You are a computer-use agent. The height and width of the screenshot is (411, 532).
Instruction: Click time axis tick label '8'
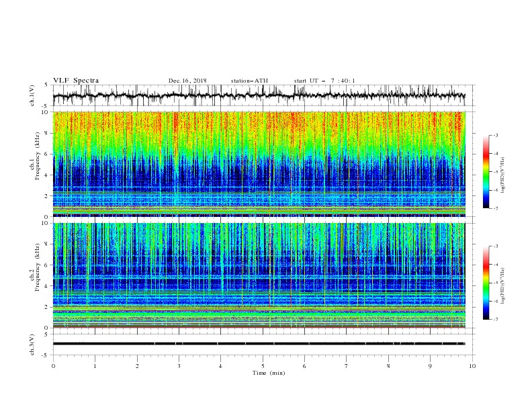[388, 366]
